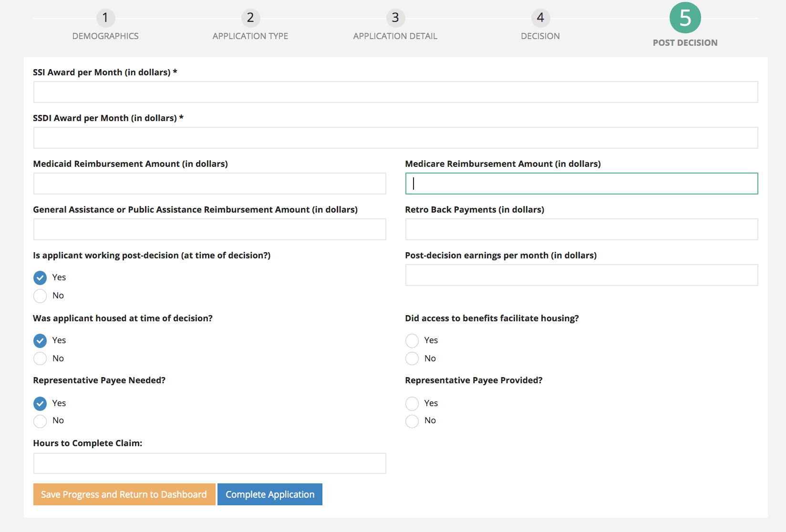Click the Retro Back Payments input
The image size is (786, 532).
[x=581, y=229]
